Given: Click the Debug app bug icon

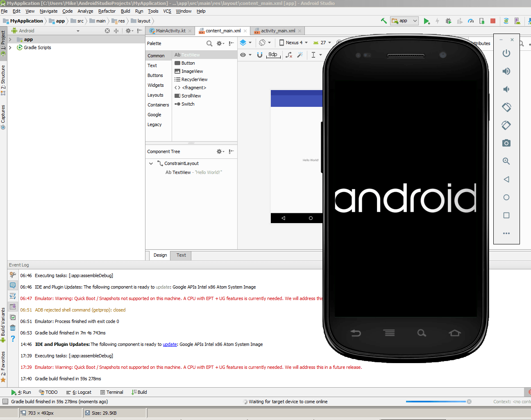Looking at the screenshot, I should coord(448,21).
